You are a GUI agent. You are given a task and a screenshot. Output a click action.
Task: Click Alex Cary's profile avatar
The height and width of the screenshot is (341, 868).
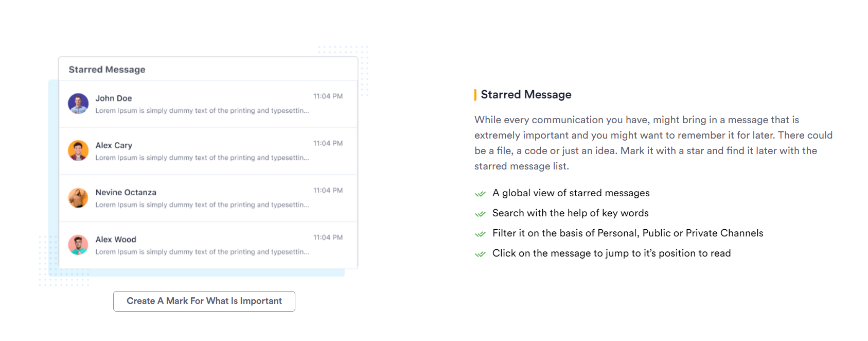78,150
